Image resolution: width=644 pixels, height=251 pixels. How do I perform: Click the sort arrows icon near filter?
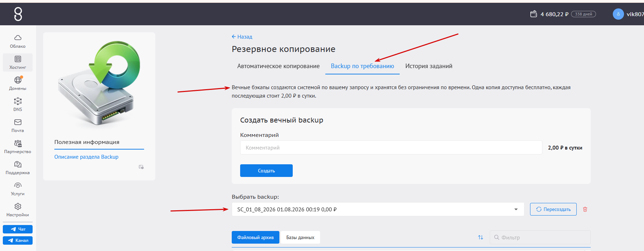(x=481, y=237)
